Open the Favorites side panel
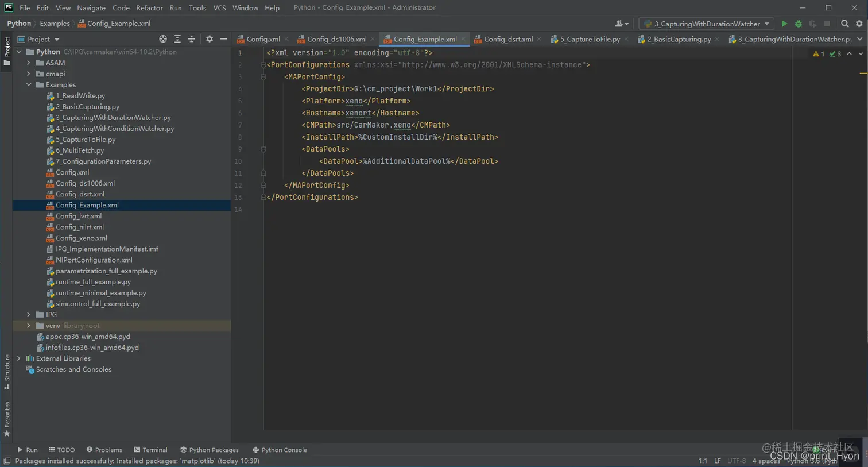868x467 pixels. pos(7,419)
